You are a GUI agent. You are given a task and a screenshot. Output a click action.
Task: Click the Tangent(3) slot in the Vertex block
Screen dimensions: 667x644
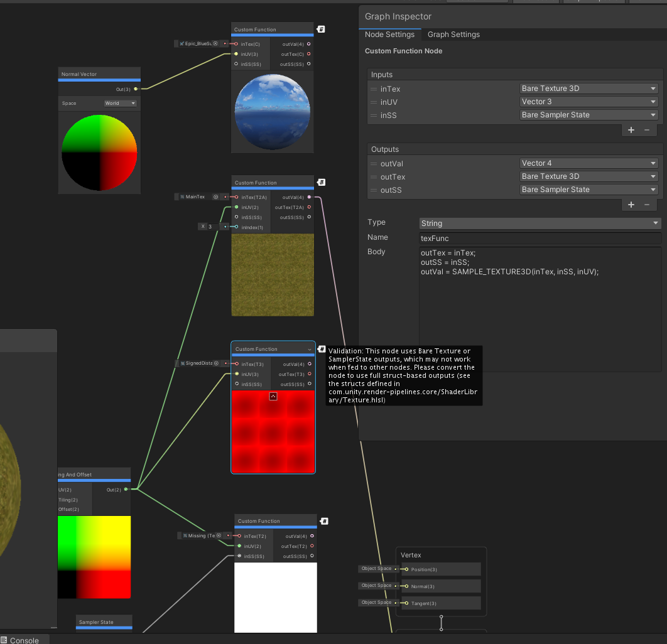point(442,603)
